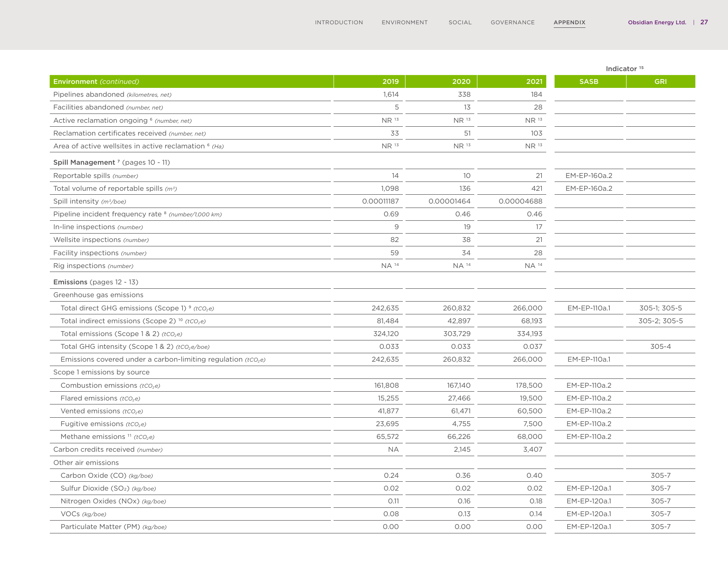This screenshot has width=728, height=563.
Task: Click the 1,614 pipelines abandoned 2019 value
Action: (391, 94)
